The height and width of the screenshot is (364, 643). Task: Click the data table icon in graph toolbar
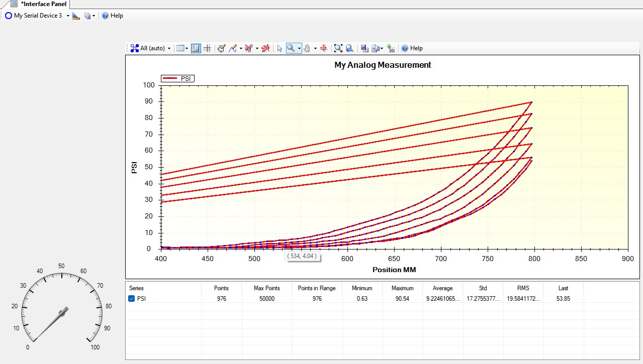pyautogui.click(x=180, y=48)
